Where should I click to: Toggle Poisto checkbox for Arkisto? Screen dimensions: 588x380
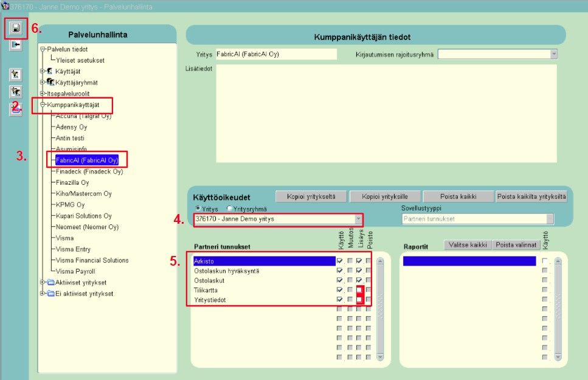click(368, 260)
